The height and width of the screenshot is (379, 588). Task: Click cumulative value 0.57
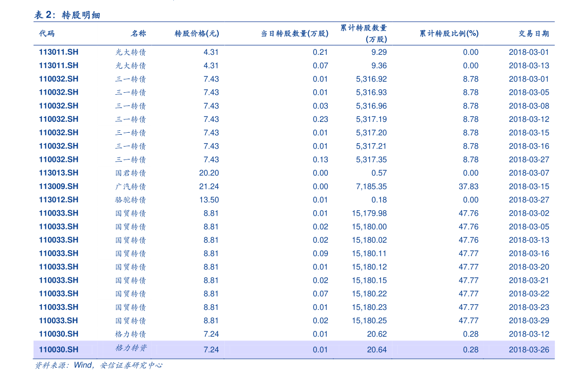379,173
